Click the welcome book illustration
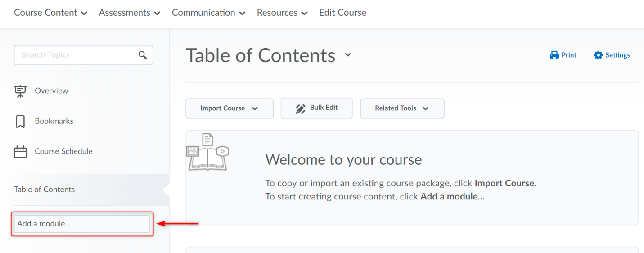This screenshot has height=253, width=644. pyautogui.click(x=208, y=152)
